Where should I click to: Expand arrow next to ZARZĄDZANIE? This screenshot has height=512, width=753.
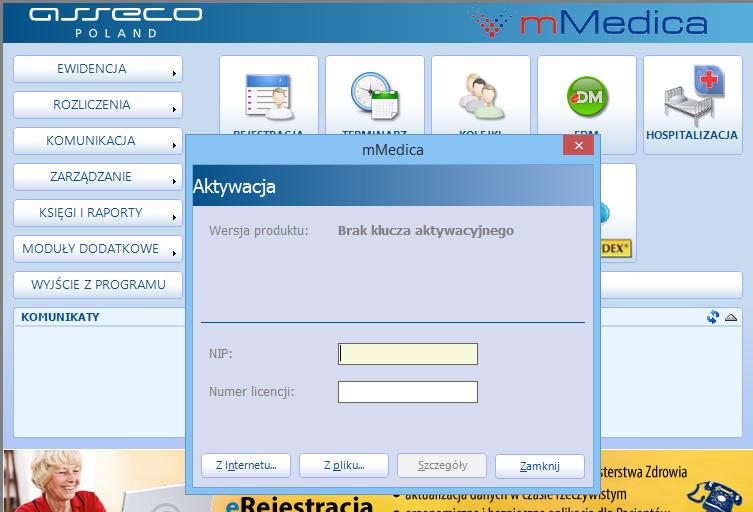[x=174, y=182]
